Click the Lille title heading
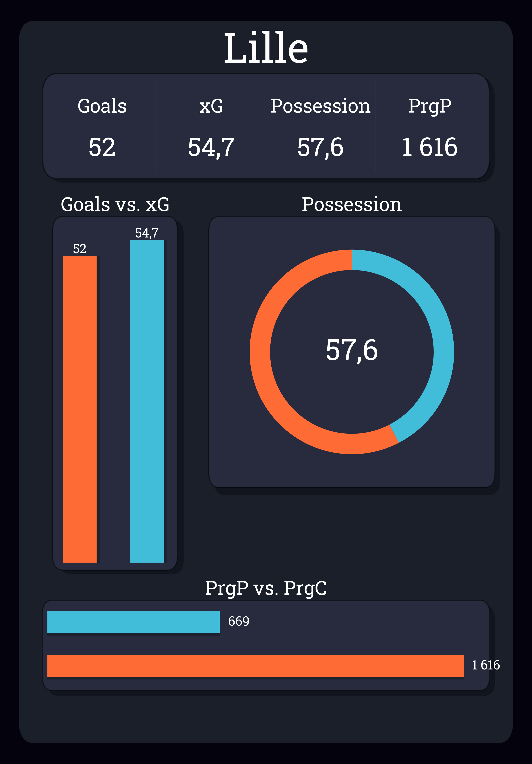Screen dimensions: 532x764 coord(266,48)
